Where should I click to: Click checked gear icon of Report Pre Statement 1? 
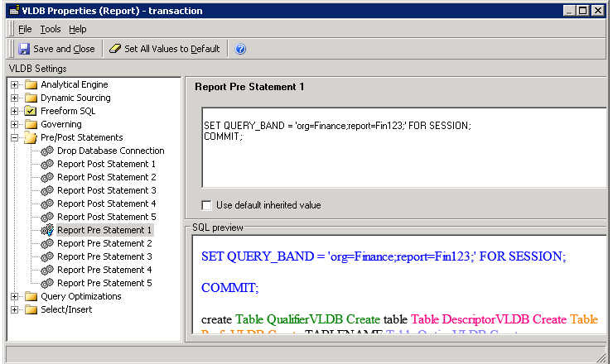click(x=47, y=230)
